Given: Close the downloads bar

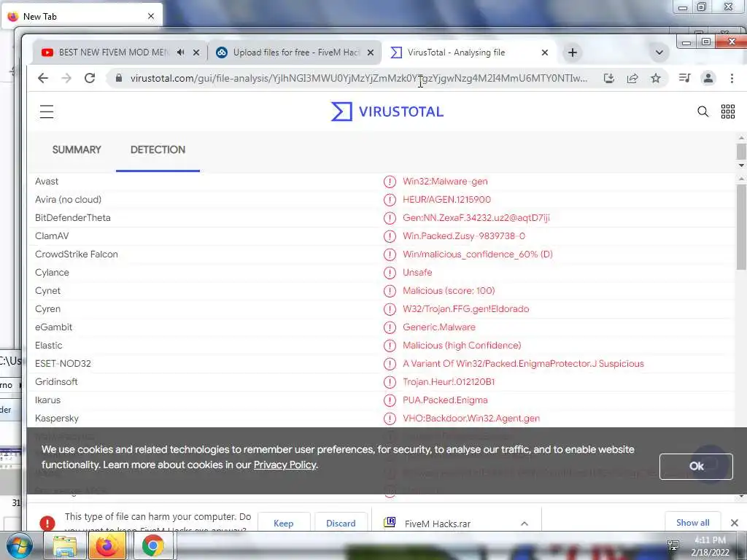Looking at the screenshot, I should [735, 523].
